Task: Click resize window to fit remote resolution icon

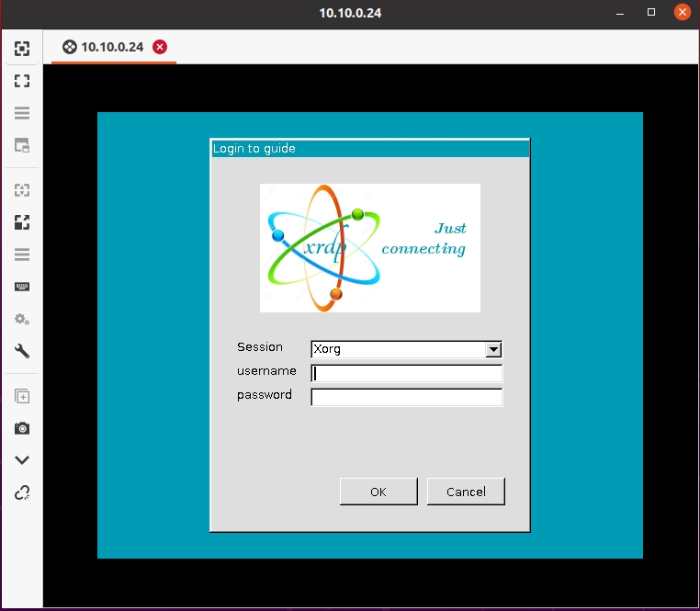Action: (22, 49)
